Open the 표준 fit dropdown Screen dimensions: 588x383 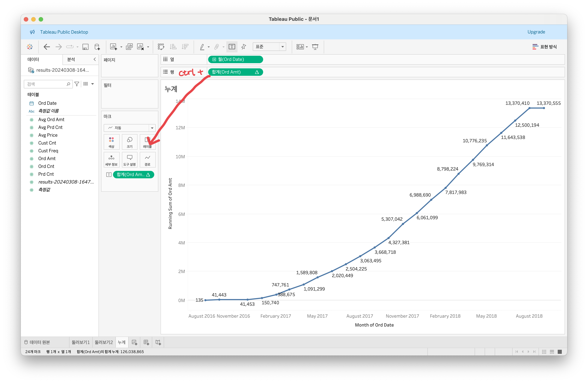269,47
